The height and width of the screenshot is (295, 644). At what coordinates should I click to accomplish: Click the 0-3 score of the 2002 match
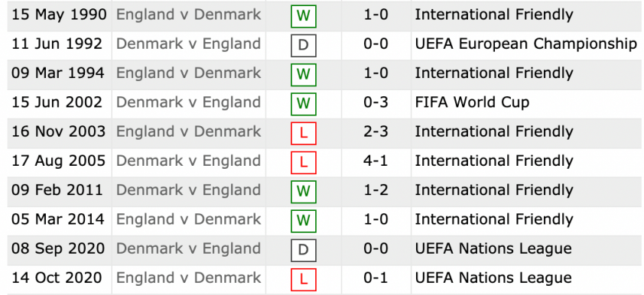click(x=376, y=102)
